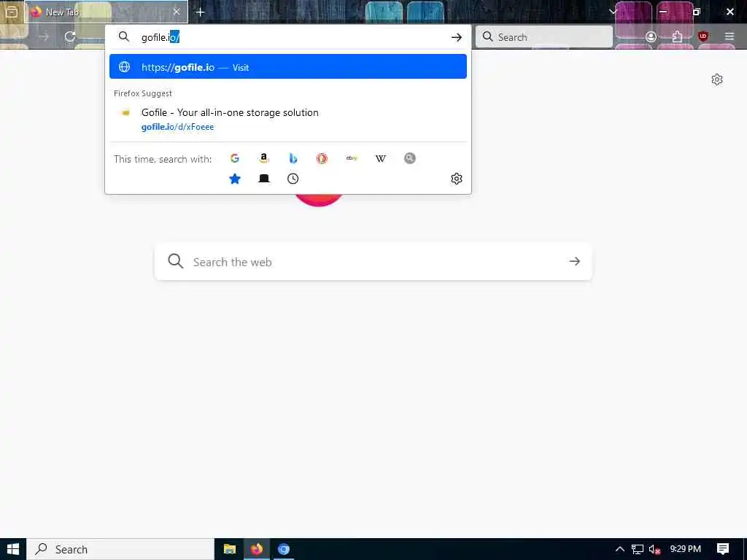This screenshot has width=747, height=560.
Task: Open the Firefox hamburger menu
Action: pos(729,36)
